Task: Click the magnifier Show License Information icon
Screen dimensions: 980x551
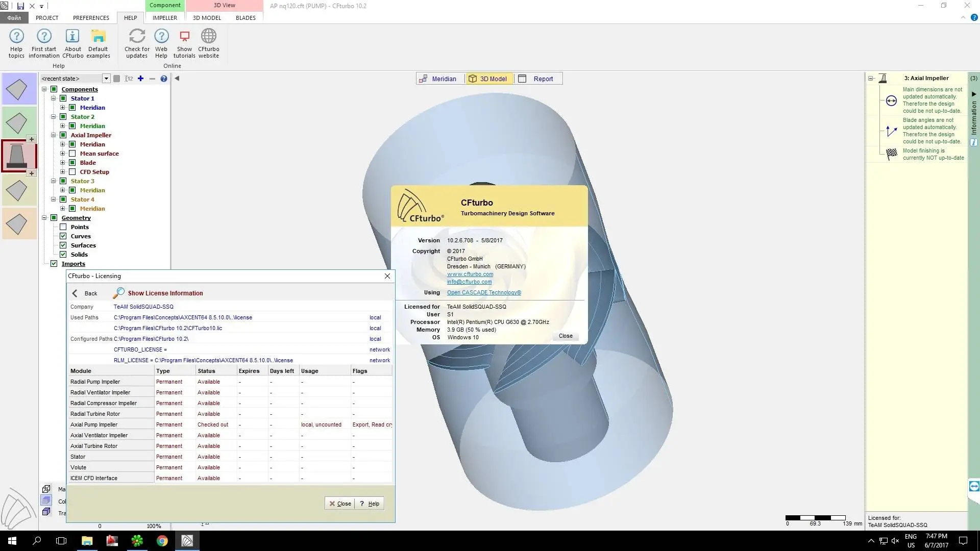Action: 118,293
